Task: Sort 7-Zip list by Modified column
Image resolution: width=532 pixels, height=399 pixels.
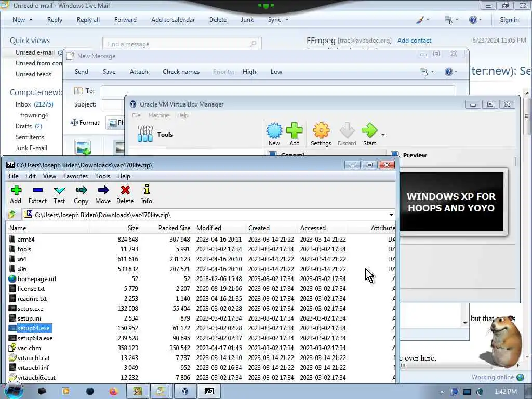Action: tap(209, 228)
